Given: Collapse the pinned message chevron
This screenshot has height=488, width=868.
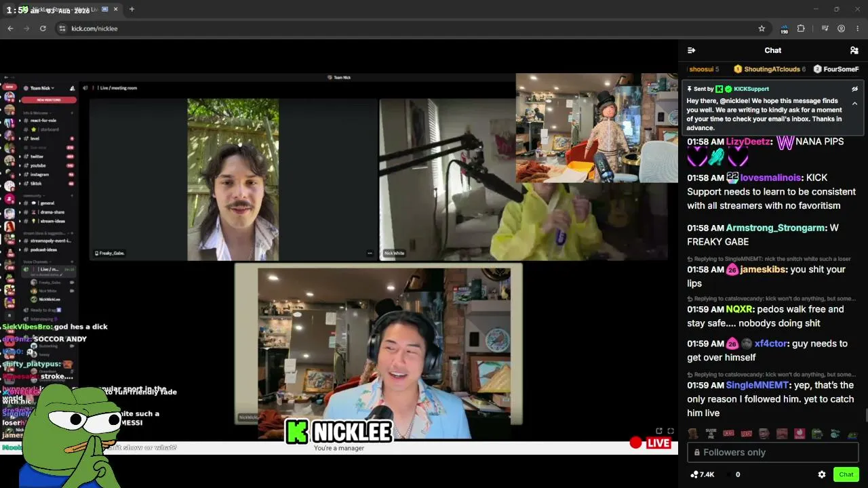Looking at the screenshot, I should 854,104.
